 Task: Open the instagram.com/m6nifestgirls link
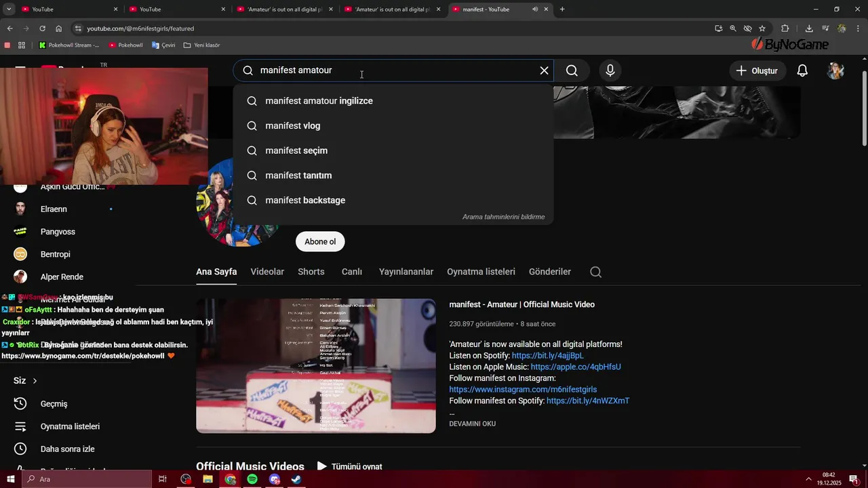(x=523, y=390)
